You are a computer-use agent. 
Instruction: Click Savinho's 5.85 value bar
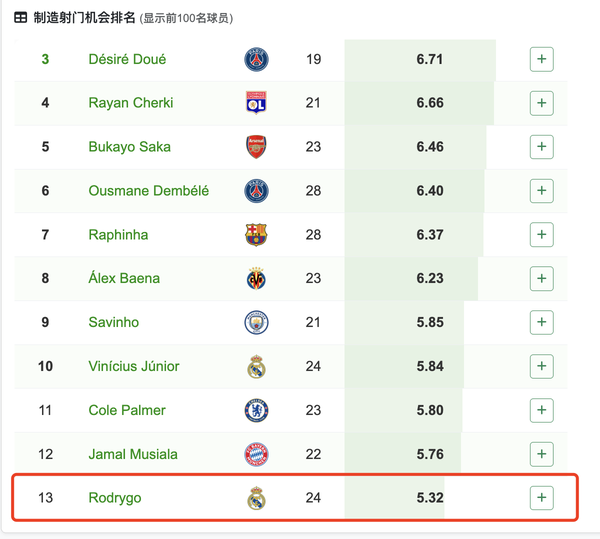coord(404,322)
